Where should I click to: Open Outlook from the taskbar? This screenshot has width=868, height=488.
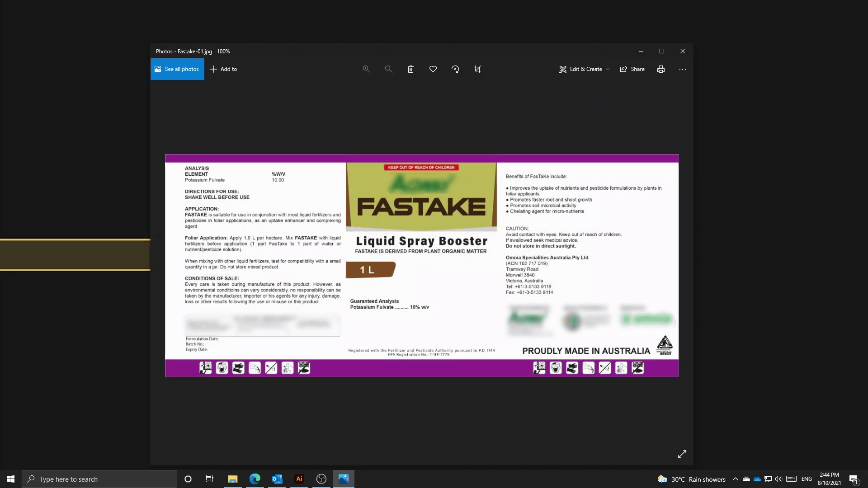277,479
